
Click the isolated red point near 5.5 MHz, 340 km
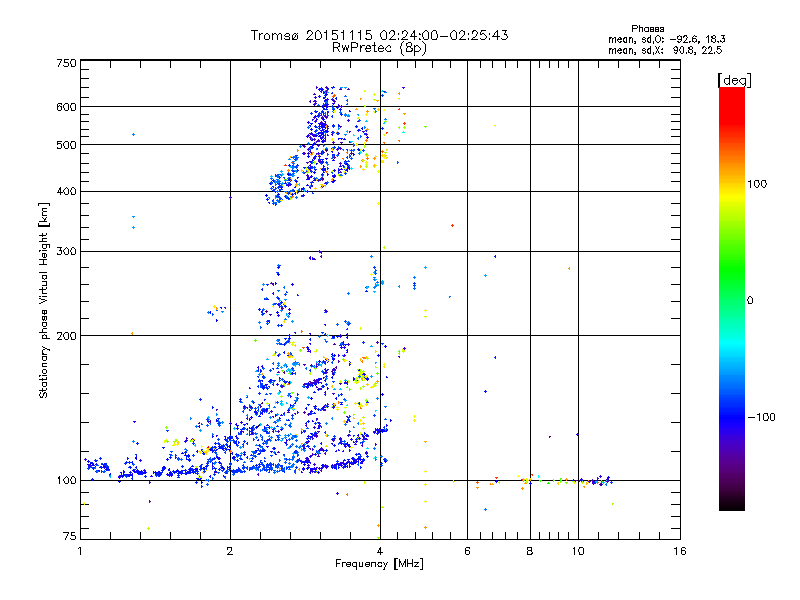tap(453, 226)
